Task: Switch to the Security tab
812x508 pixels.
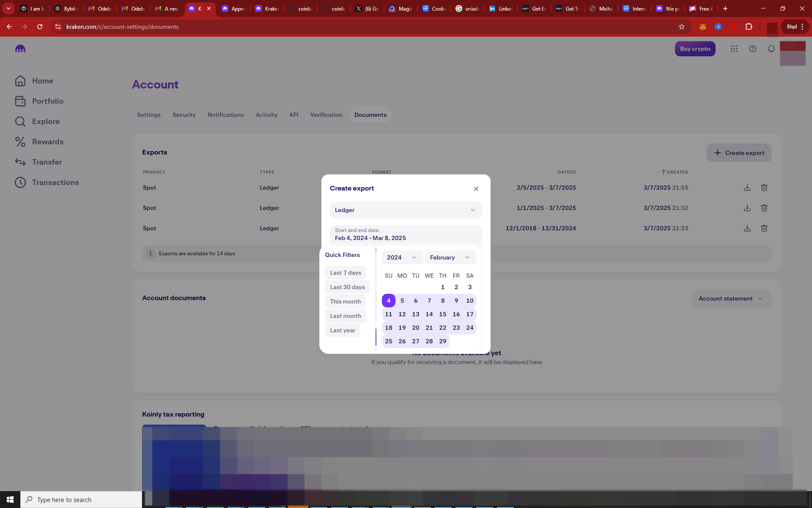Action: coord(184,115)
